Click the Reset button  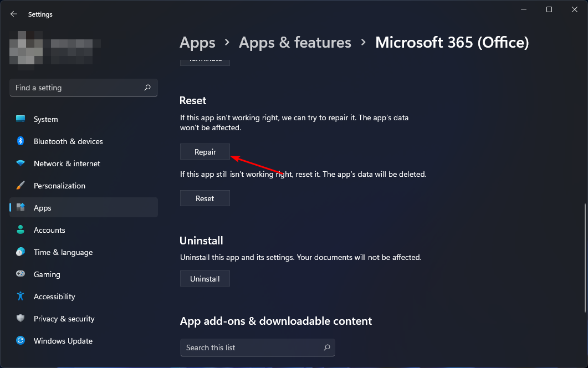pos(204,198)
